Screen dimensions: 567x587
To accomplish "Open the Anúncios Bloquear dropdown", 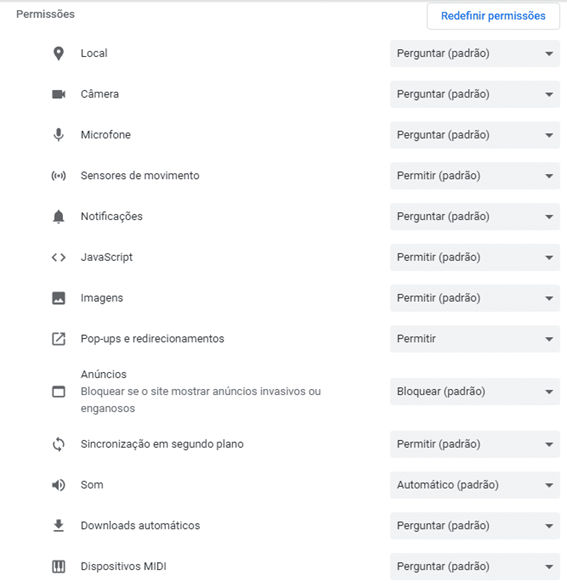I will coord(475,392).
